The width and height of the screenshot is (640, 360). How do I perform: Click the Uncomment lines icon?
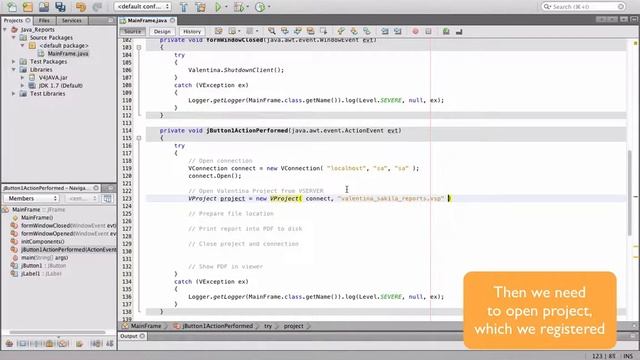coord(459,31)
